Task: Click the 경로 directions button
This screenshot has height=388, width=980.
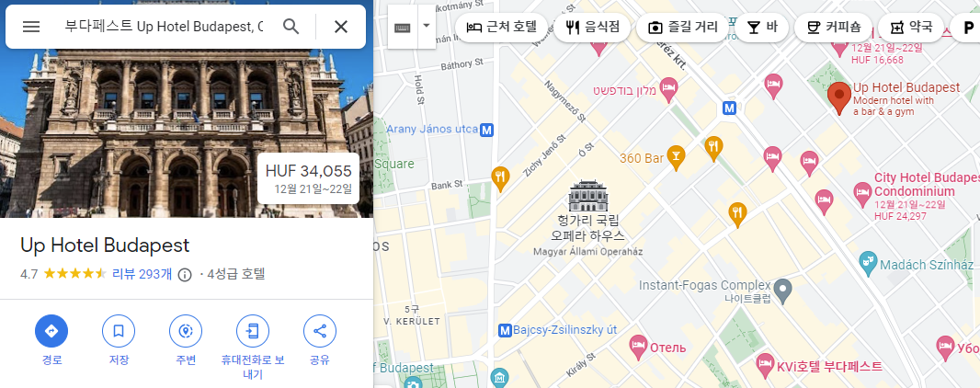Action: point(51,331)
